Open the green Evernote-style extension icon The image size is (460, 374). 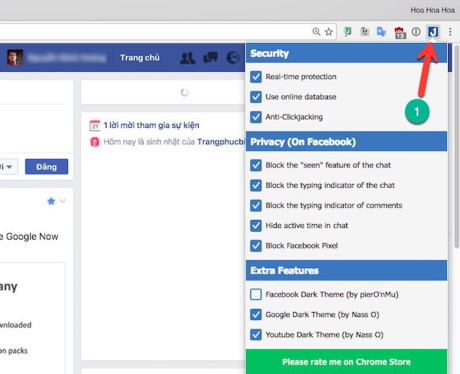point(347,32)
